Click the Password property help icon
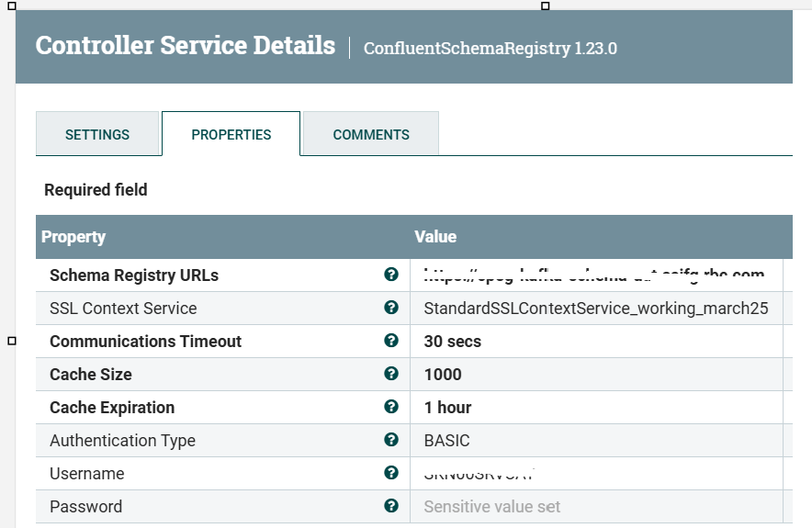The image size is (812, 528). 391,506
